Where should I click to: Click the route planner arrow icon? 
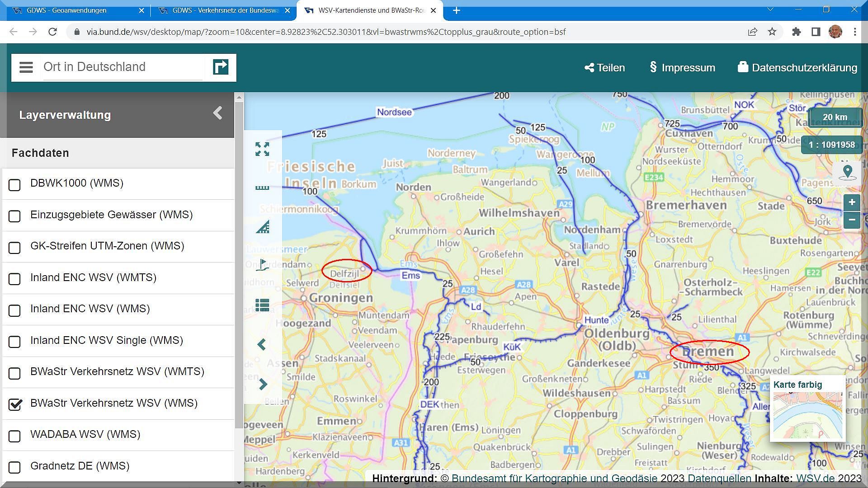221,67
